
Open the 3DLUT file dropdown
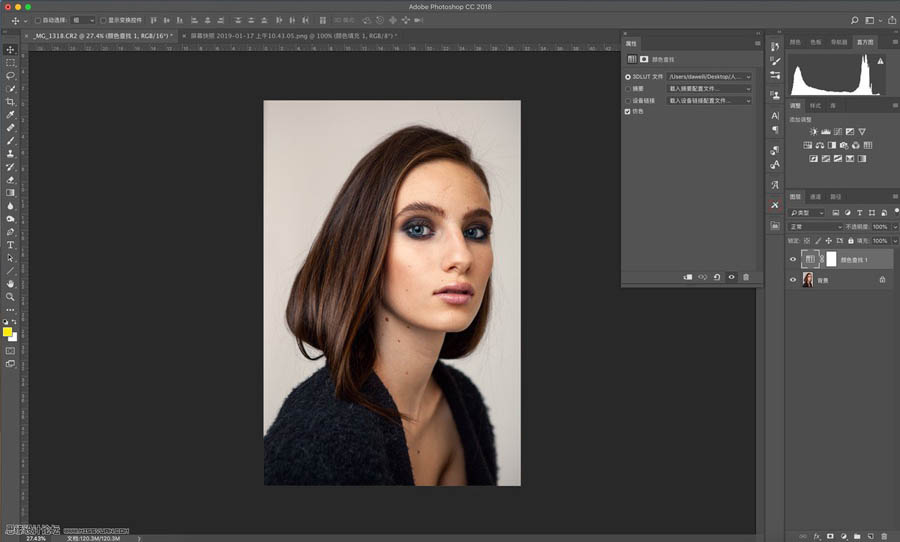(x=709, y=77)
